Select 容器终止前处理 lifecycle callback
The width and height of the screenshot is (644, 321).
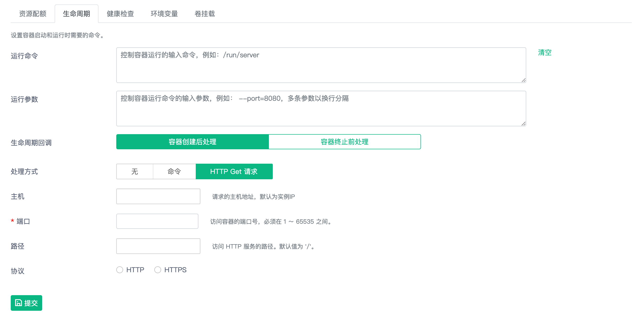tap(344, 142)
